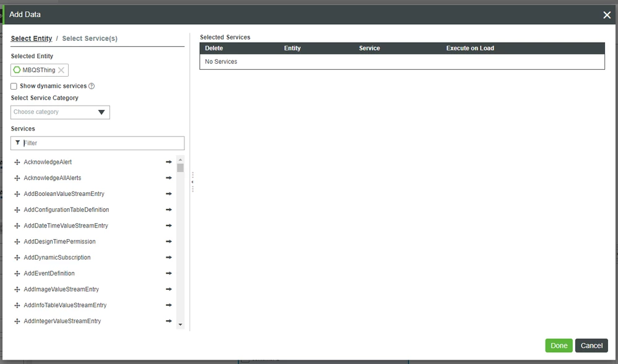
Task: Click the drag handle beside AddDynamicSubscription
Action: click(15, 257)
